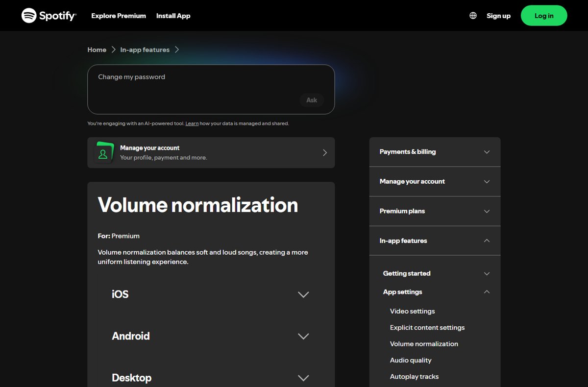Click the Manage your account card icon
588x387 pixels.
pos(103,153)
